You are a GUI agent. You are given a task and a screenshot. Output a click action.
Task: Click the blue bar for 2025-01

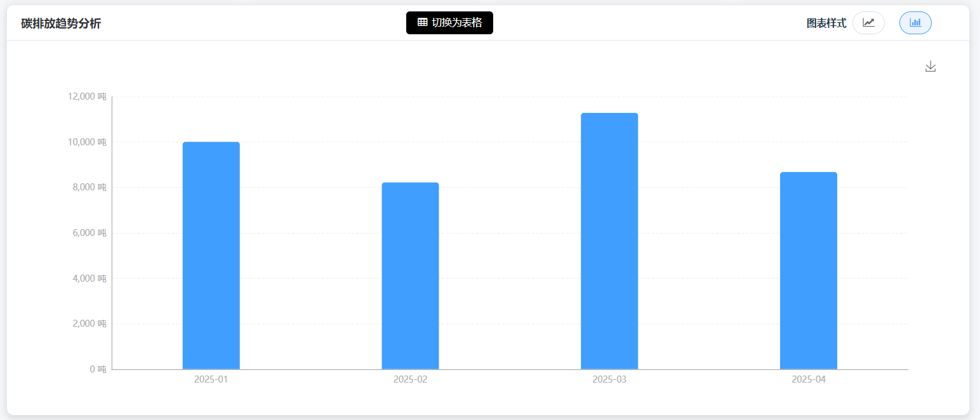[211, 255]
